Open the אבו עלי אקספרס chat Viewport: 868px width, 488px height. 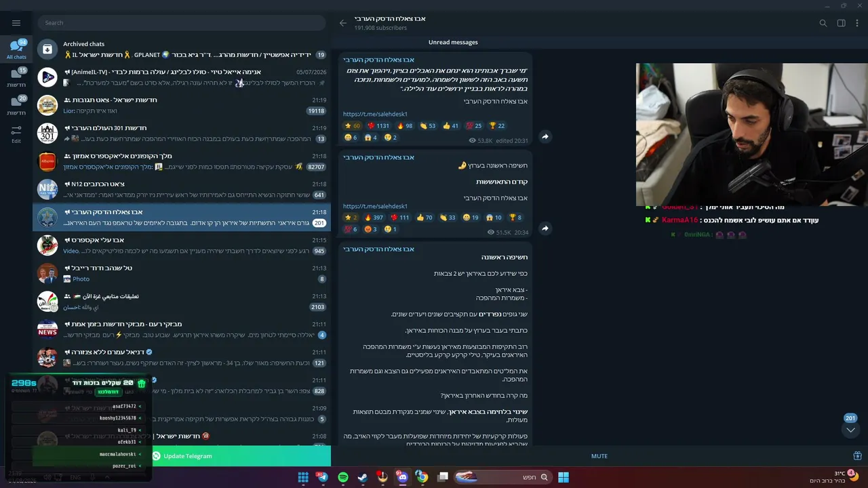click(x=182, y=245)
